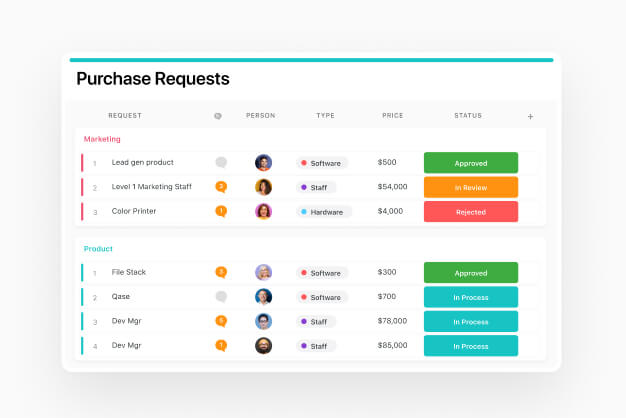Sort by the Price column header
626x418 pixels.
point(392,116)
